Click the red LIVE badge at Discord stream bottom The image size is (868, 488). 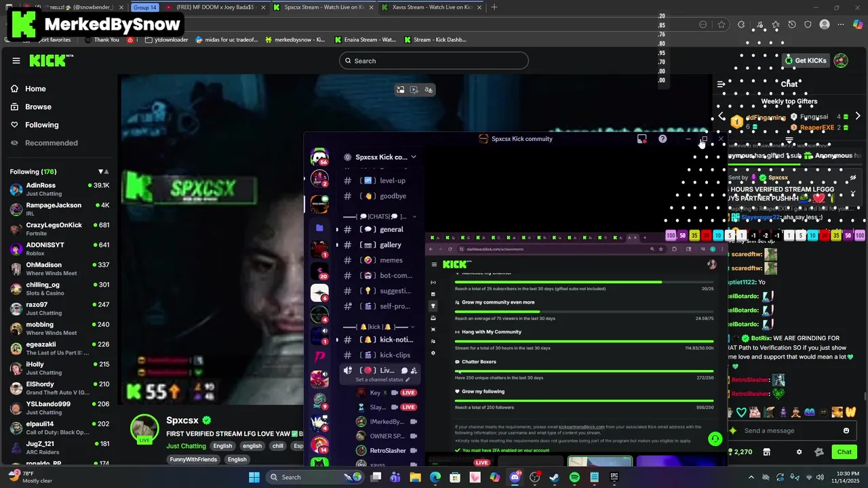pyautogui.click(x=482, y=462)
